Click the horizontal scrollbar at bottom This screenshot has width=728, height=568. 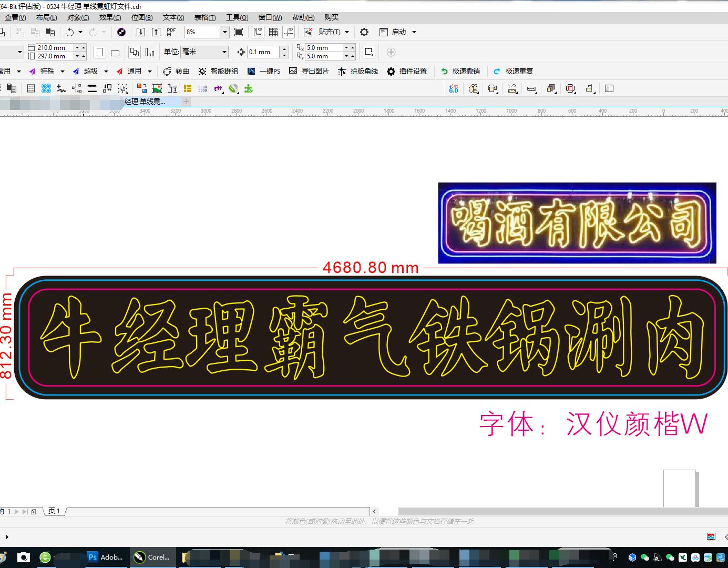click(x=563, y=511)
